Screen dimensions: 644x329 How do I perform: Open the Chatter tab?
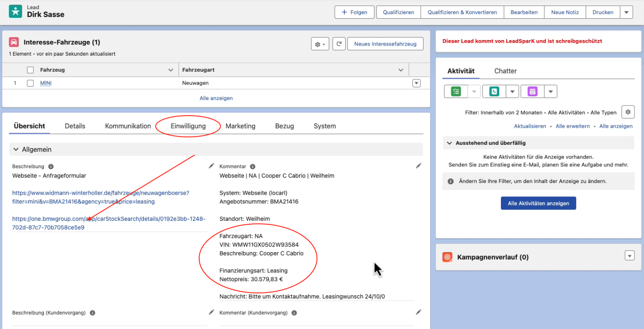tap(505, 71)
